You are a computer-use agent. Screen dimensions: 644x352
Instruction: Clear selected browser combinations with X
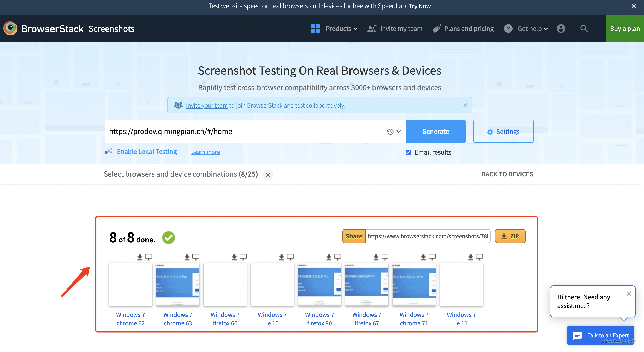coord(268,175)
